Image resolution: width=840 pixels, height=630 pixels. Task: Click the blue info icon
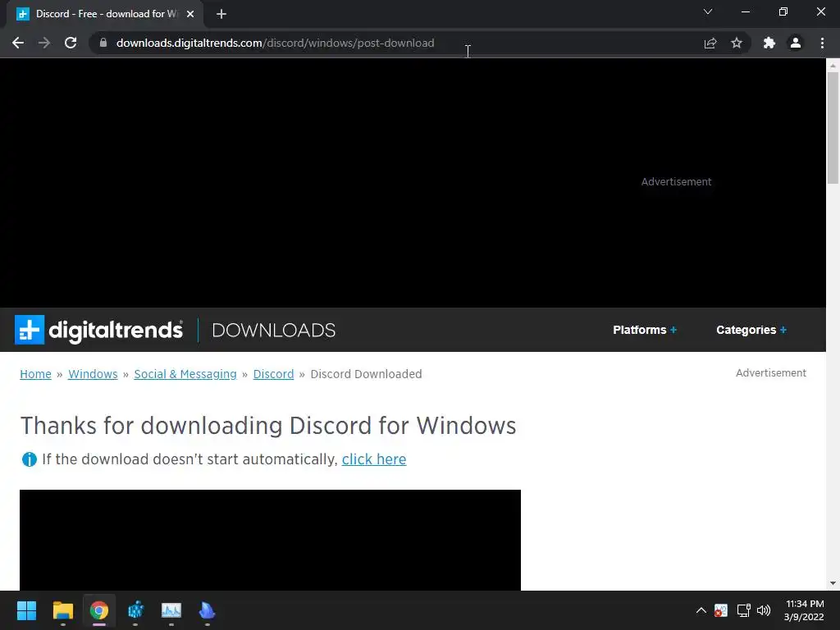[29, 459]
